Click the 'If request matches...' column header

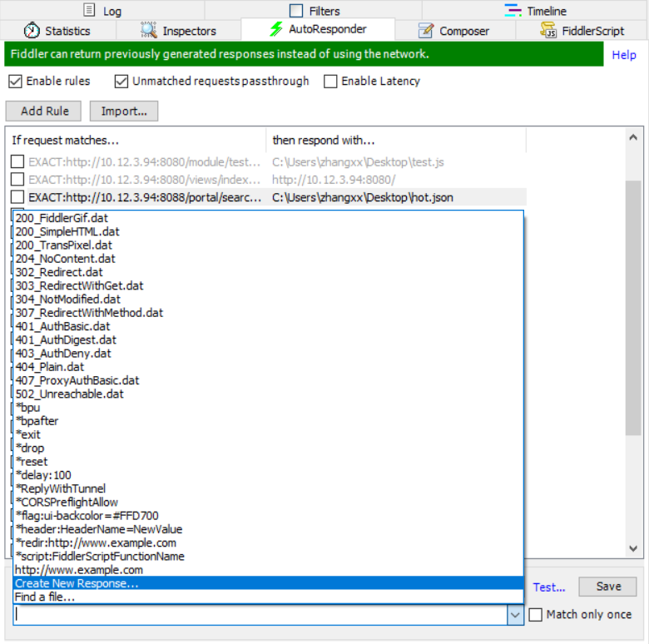[136, 141]
